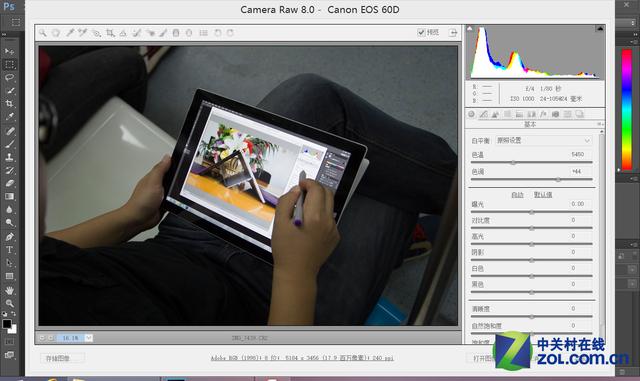Select Photoshop Rectangular Marquee tool
Viewport: 640px width, 381px height.
[x=9, y=64]
